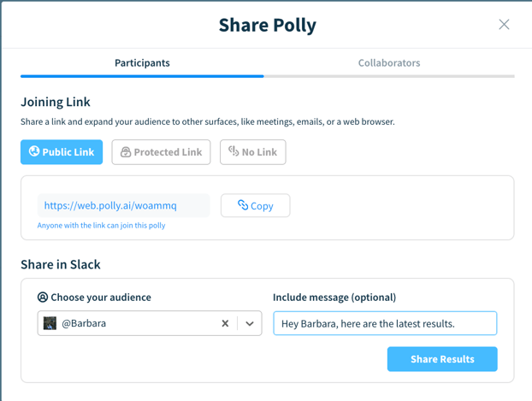
Task: Open the Choose your audience combo box
Action: (x=150, y=323)
